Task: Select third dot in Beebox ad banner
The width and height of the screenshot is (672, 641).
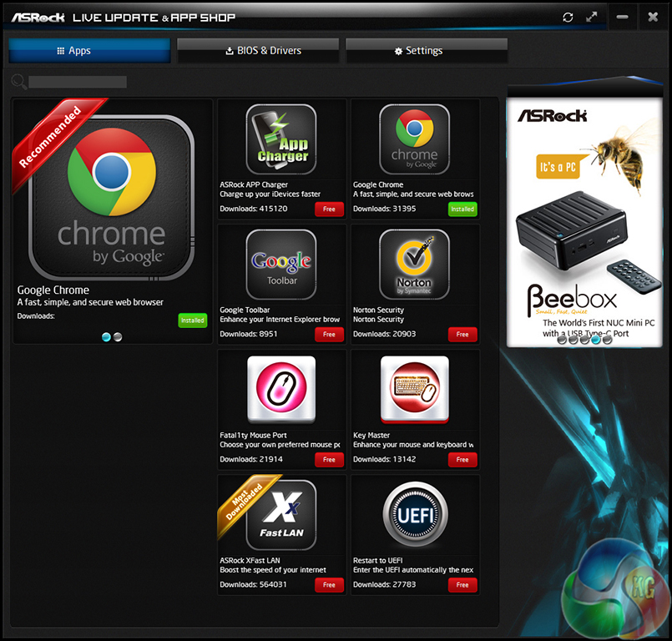Action: (x=584, y=340)
